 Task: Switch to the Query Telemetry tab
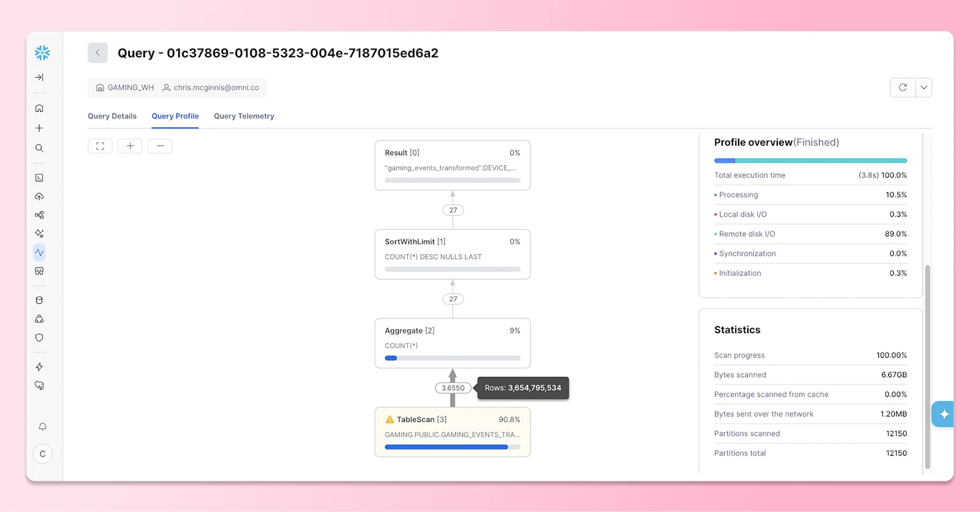point(244,116)
